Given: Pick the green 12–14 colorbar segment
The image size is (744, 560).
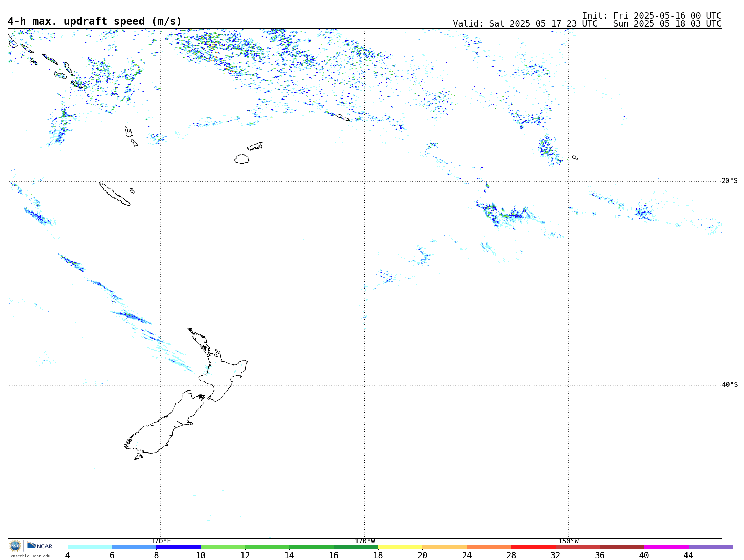Looking at the screenshot, I should [x=267, y=547].
